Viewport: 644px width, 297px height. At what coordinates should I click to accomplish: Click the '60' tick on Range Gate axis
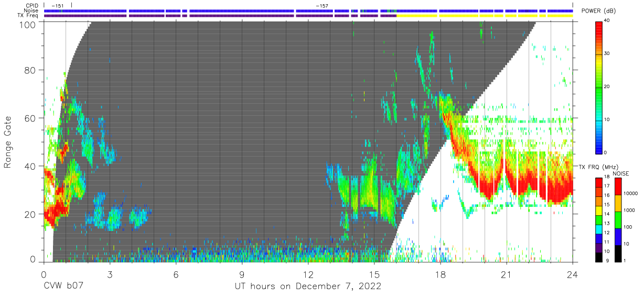click(31, 118)
